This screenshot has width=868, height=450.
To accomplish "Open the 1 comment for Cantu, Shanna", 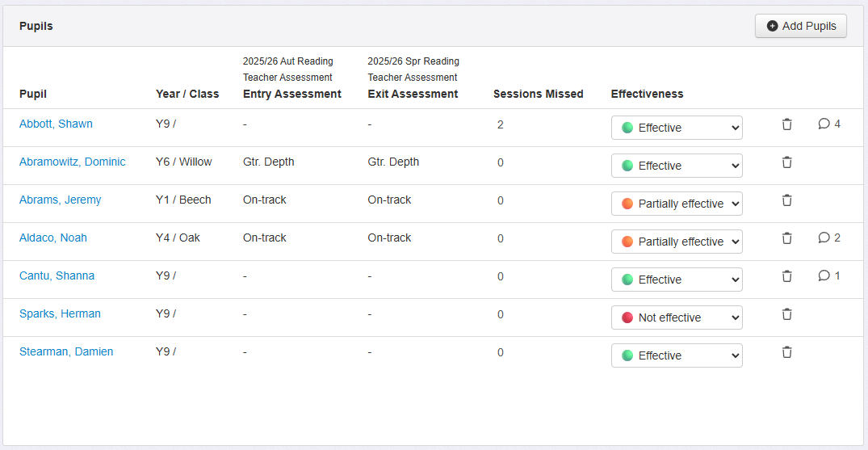I will pyautogui.click(x=829, y=275).
